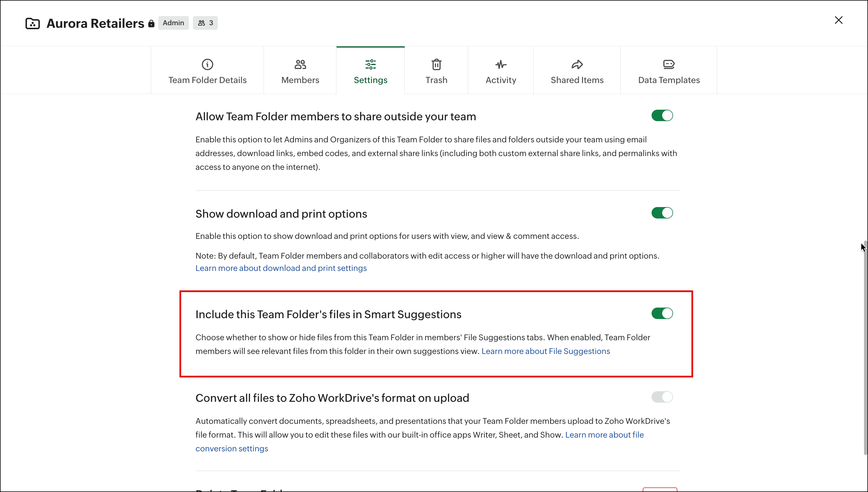Click the members count badge showing 3

tap(205, 23)
